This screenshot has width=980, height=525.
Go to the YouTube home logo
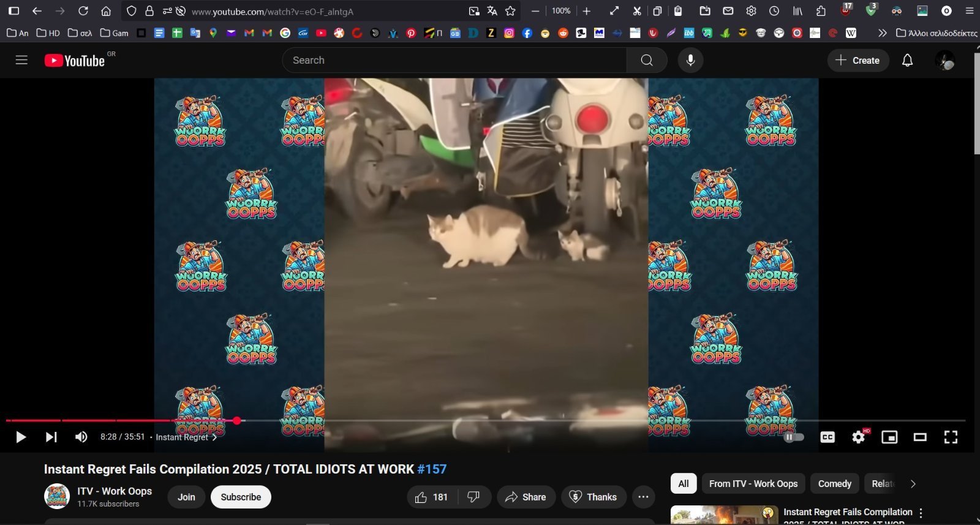pyautogui.click(x=75, y=60)
